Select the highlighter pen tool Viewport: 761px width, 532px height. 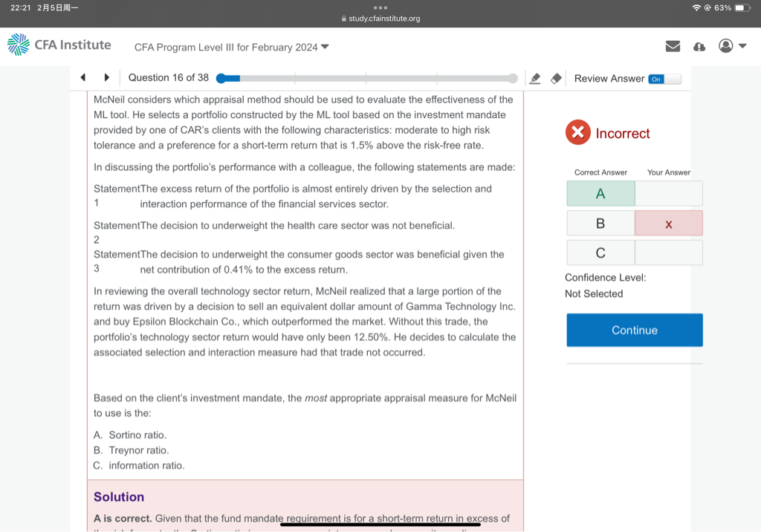(x=534, y=79)
